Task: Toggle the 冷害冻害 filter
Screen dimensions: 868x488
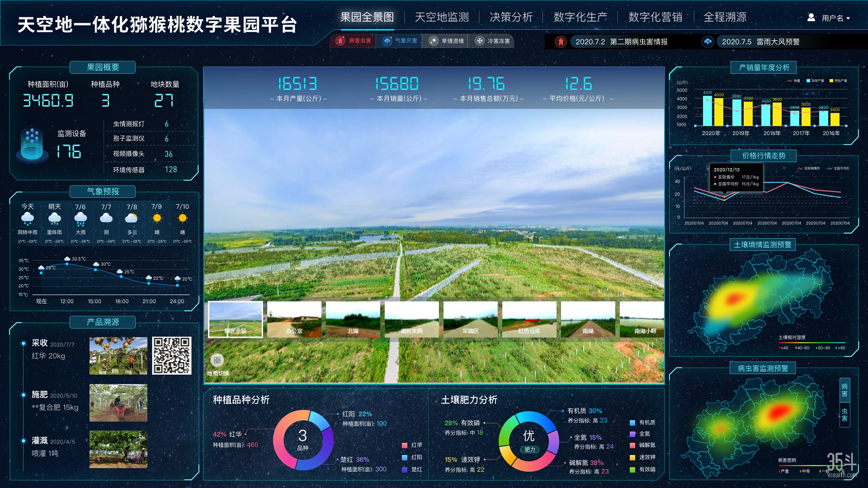Action: 492,41
